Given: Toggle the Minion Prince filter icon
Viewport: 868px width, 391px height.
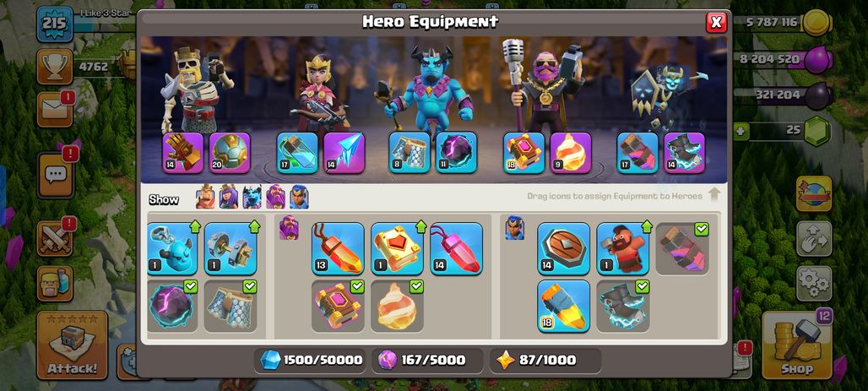Looking at the screenshot, I should point(252,197).
